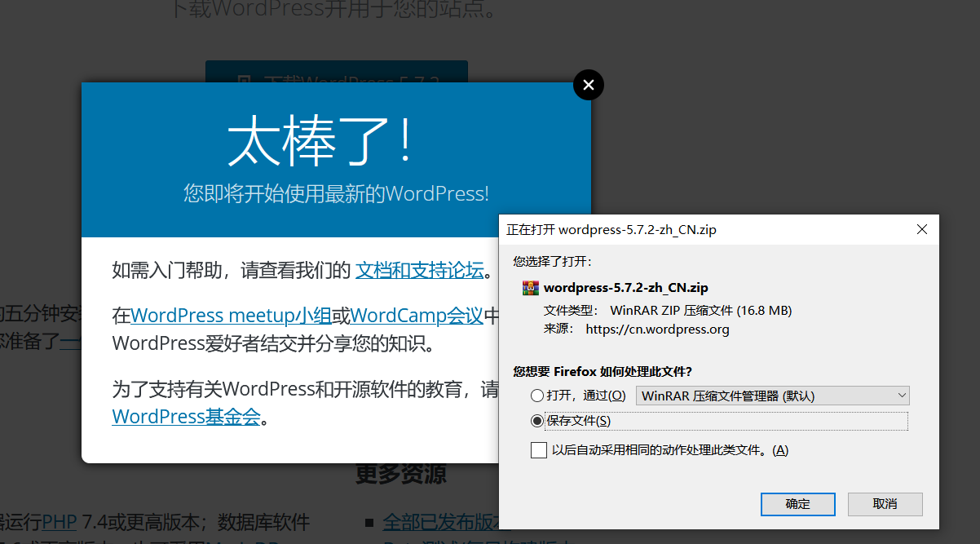Select the 打开，通过 radio button
Viewport: 980px width, 544px height.
[536, 395]
